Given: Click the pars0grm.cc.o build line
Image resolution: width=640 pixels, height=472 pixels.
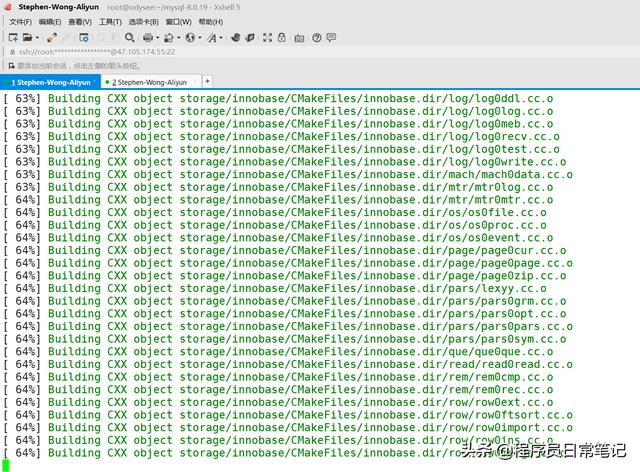Looking at the screenshot, I should tap(285, 301).
